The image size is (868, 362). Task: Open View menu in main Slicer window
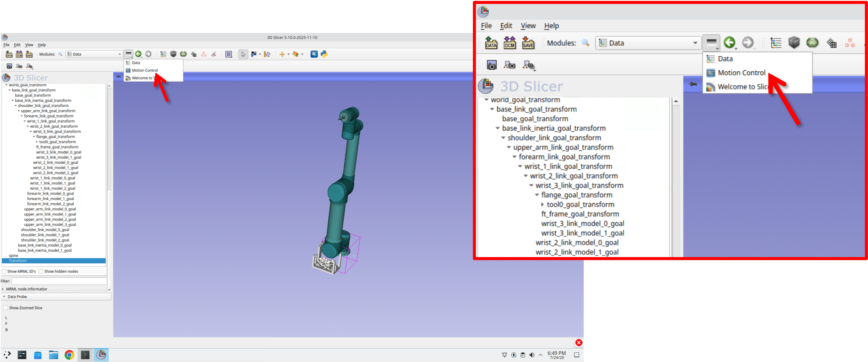pyautogui.click(x=29, y=45)
